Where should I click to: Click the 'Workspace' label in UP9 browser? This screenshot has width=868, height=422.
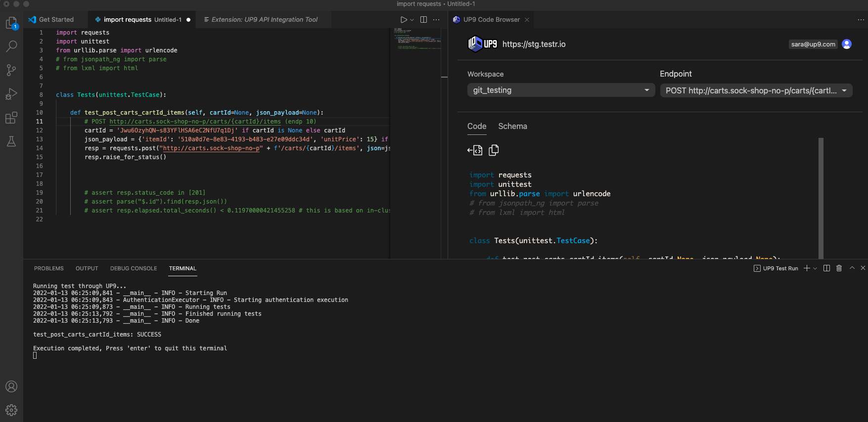(x=486, y=74)
